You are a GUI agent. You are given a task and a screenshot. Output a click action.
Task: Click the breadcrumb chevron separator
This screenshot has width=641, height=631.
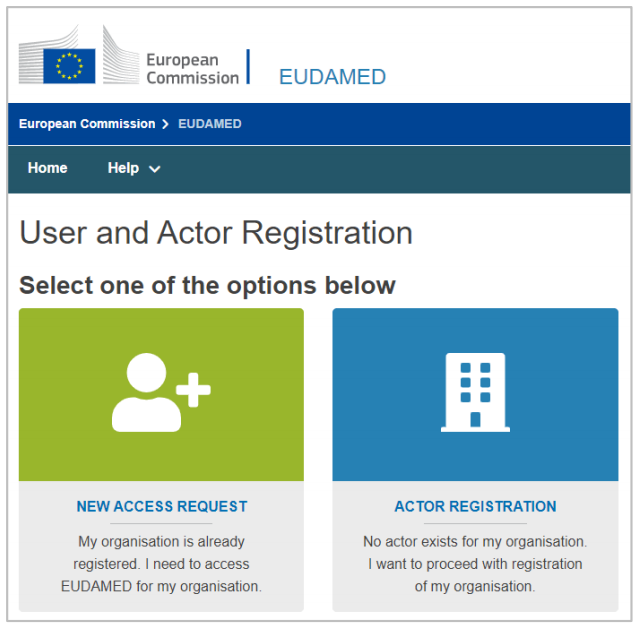166,124
